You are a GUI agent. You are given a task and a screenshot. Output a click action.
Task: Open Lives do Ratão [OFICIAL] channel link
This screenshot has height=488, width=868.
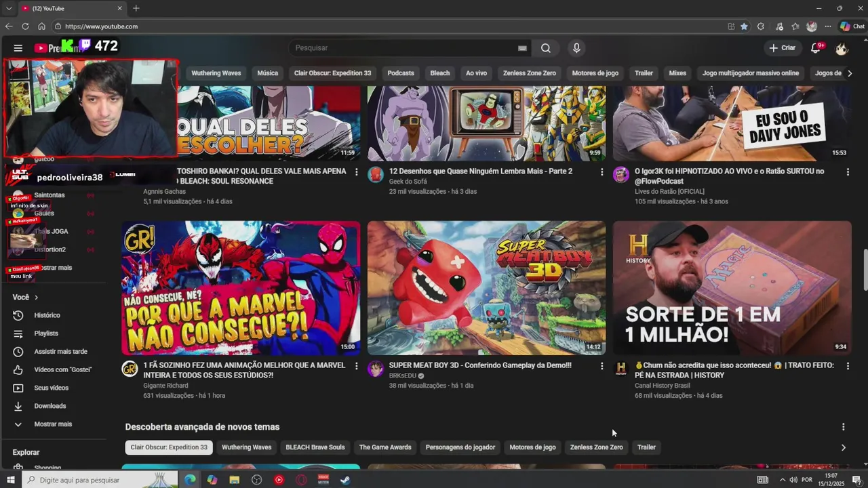point(669,192)
